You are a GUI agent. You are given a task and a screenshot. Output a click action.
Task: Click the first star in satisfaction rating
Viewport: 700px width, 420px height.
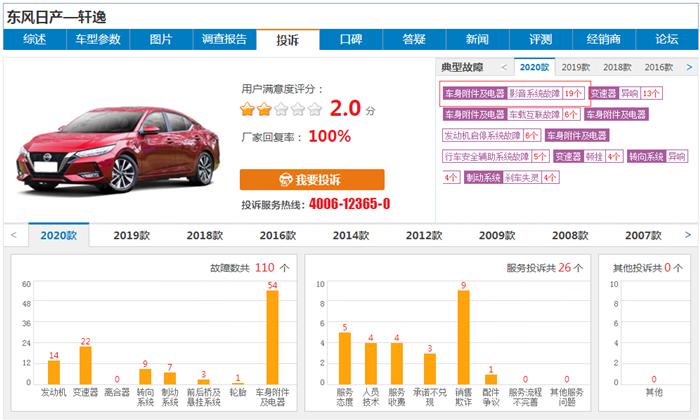pos(247,109)
